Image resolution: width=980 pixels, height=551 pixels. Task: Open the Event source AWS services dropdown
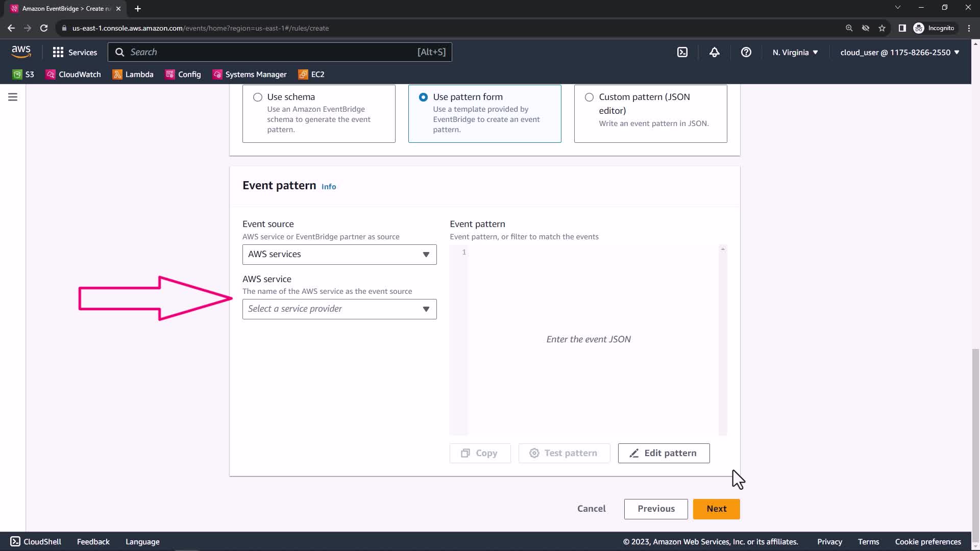tap(339, 255)
